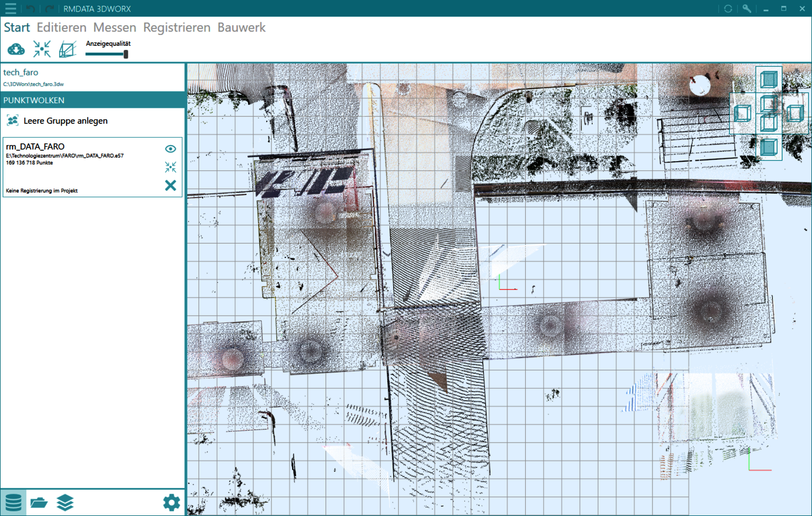This screenshot has height=516, width=812.
Task: Select the left view cube in the navigator
Action: pyautogui.click(x=743, y=113)
